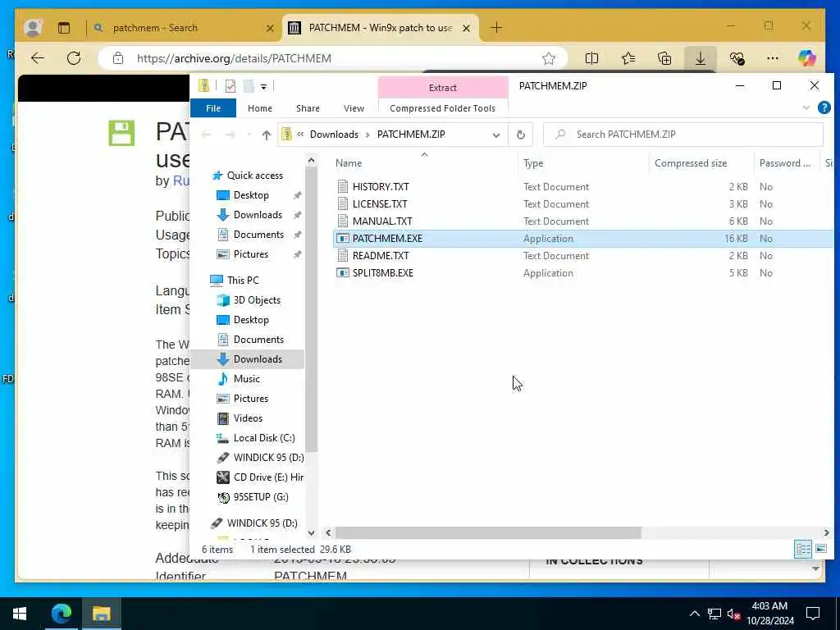
Task: Click navigation pane scroll up arrow
Action: pos(311,160)
